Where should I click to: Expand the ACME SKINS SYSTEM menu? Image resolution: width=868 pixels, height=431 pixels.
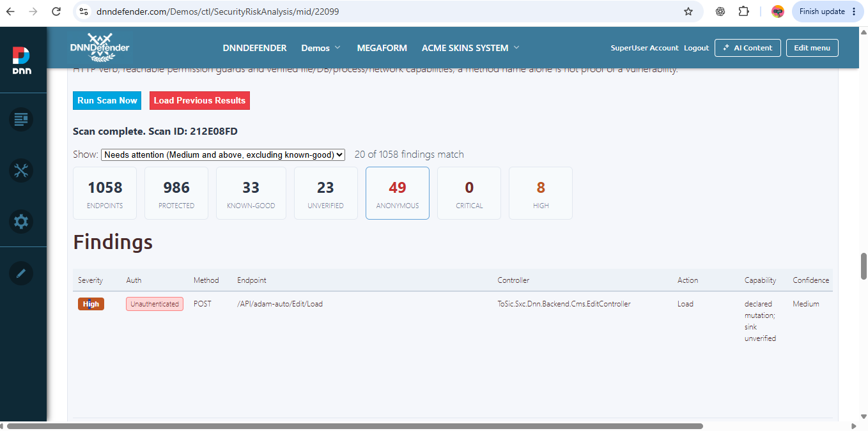[x=470, y=48]
